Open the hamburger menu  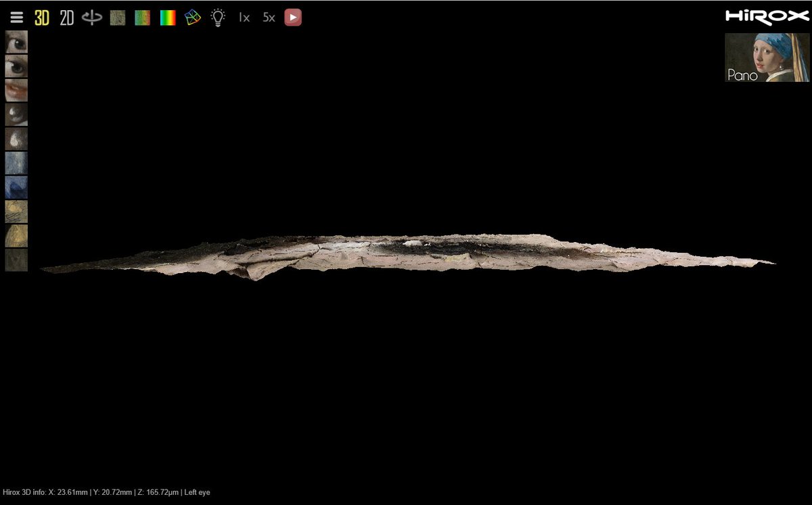[16, 18]
